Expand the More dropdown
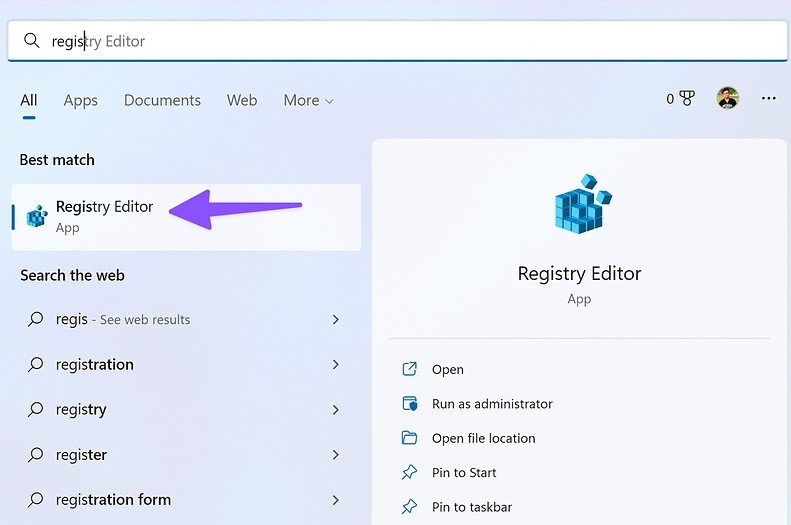Image resolution: width=791 pixels, height=525 pixels. click(x=308, y=100)
